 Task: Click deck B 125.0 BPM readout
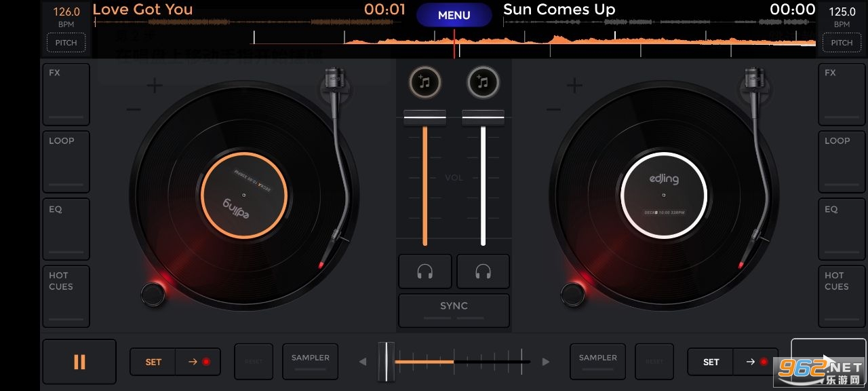point(842,12)
